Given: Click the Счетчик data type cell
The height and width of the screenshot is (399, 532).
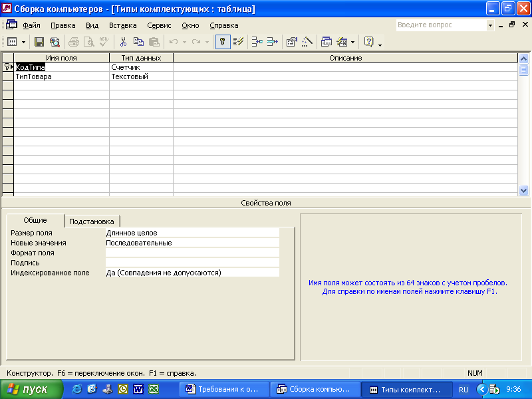Looking at the screenshot, I should coord(141,67).
